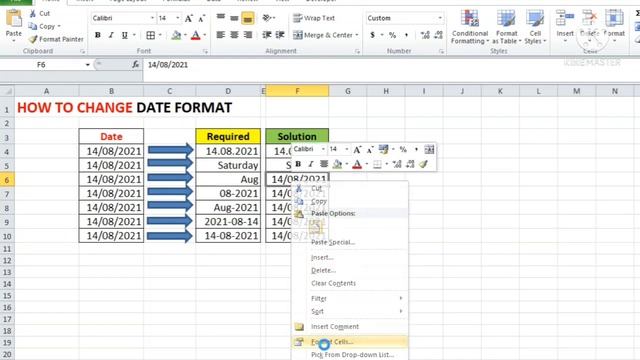640x360 pixels.
Task: Set Top Align in Alignment group
Action: (x=221, y=18)
